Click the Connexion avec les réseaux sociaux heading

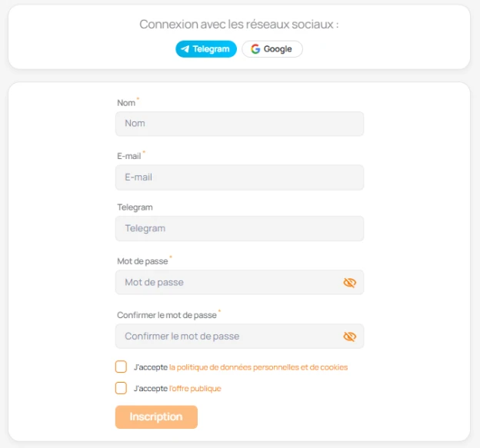coord(238,25)
